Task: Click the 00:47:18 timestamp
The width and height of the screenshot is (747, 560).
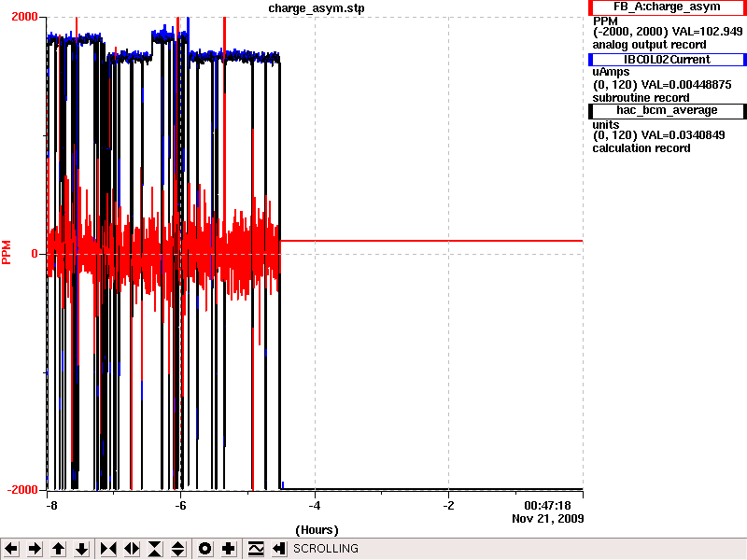Action: 547,506
